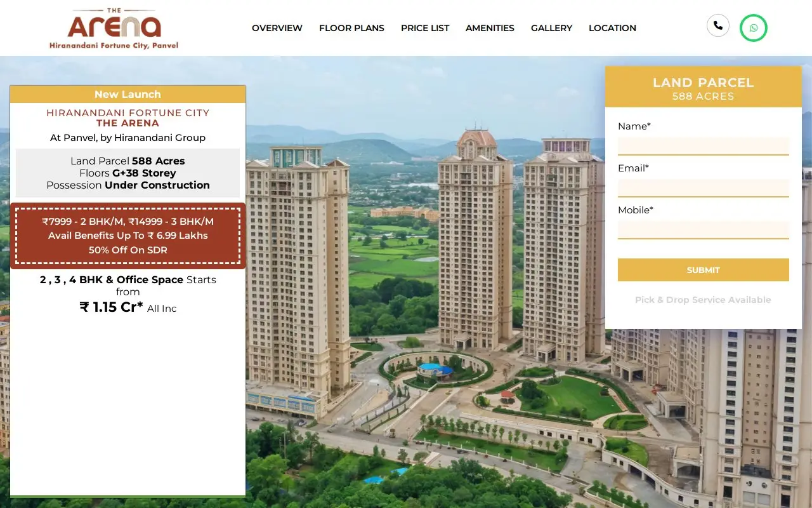
Task: Click the phone call icon
Action: click(x=717, y=25)
